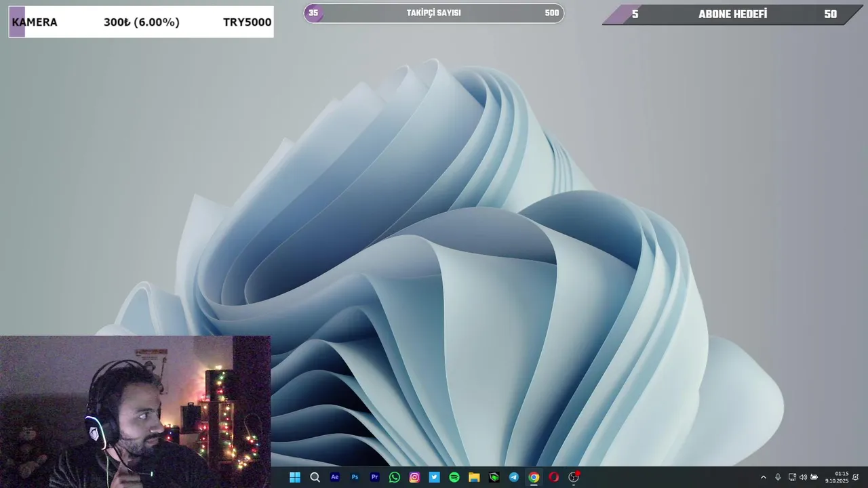Image resolution: width=868 pixels, height=488 pixels.
Task: Click the TRY5000 goal amount text
Action: click(x=247, y=22)
